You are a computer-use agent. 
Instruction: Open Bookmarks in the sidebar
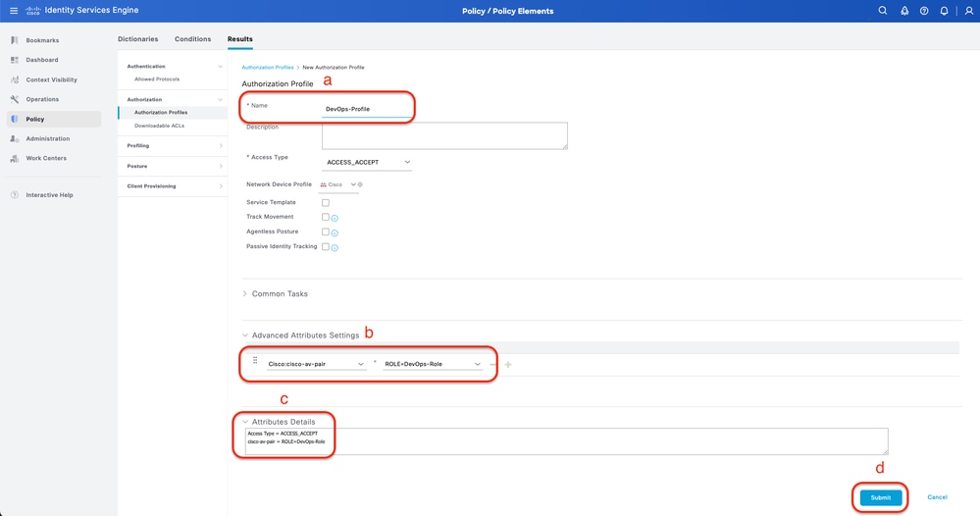coord(42,40)
